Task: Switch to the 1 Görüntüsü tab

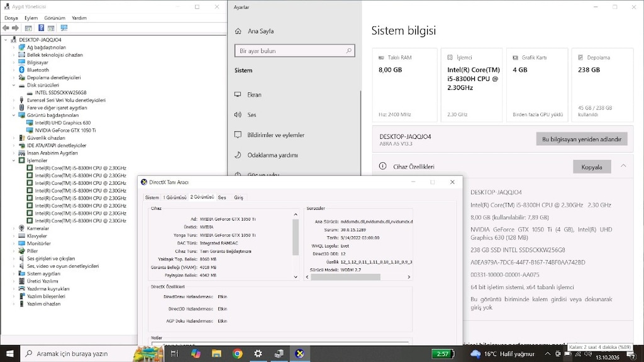Action: click(175, 197)
